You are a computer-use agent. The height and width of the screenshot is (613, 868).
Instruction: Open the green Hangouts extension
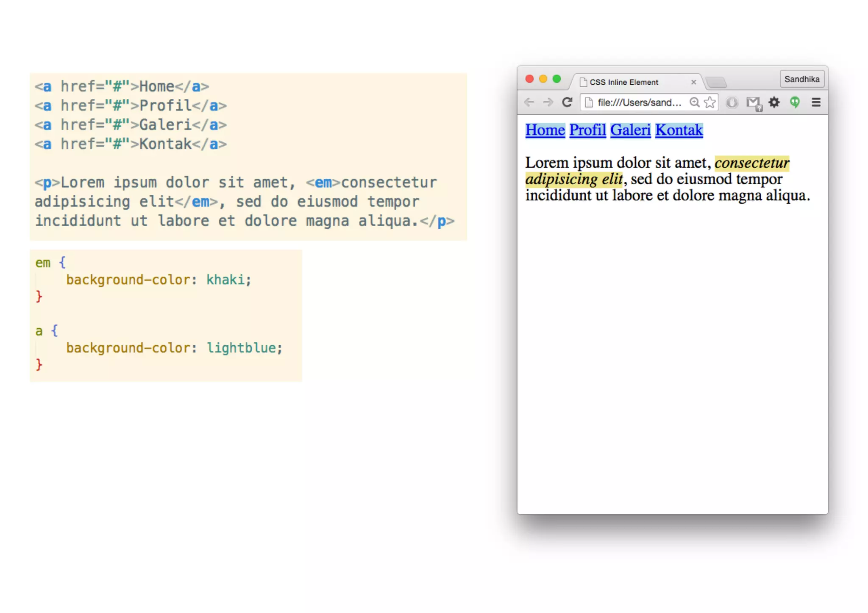[x=795, y=103]
